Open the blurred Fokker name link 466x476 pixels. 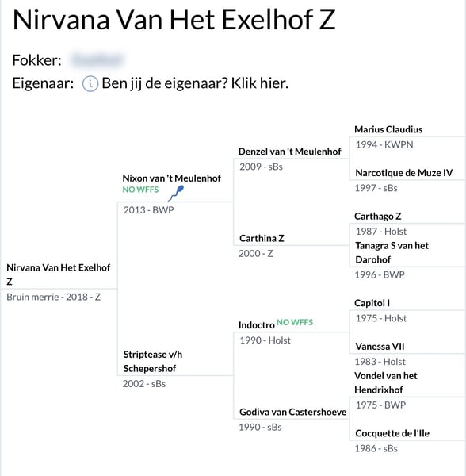coord(97,59)
